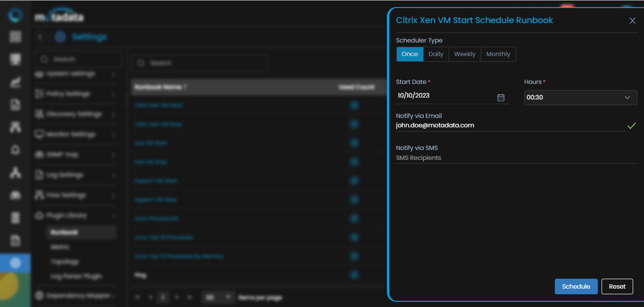Expand Log Settings in sidebar
The width and height of the screenshot is (644, 307).
click(x=75, y=175)
